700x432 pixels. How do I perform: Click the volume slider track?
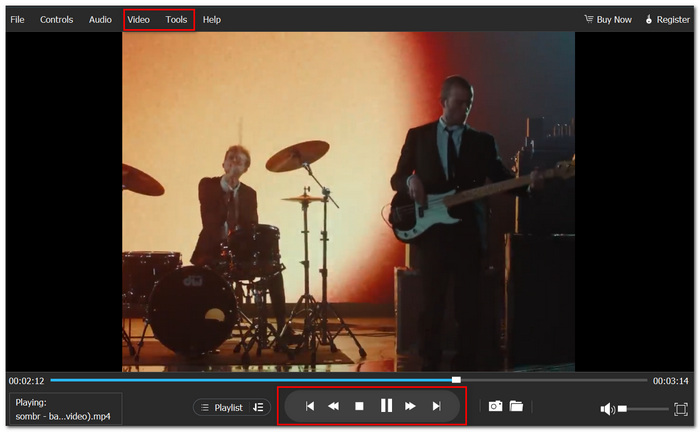point(643,409)
